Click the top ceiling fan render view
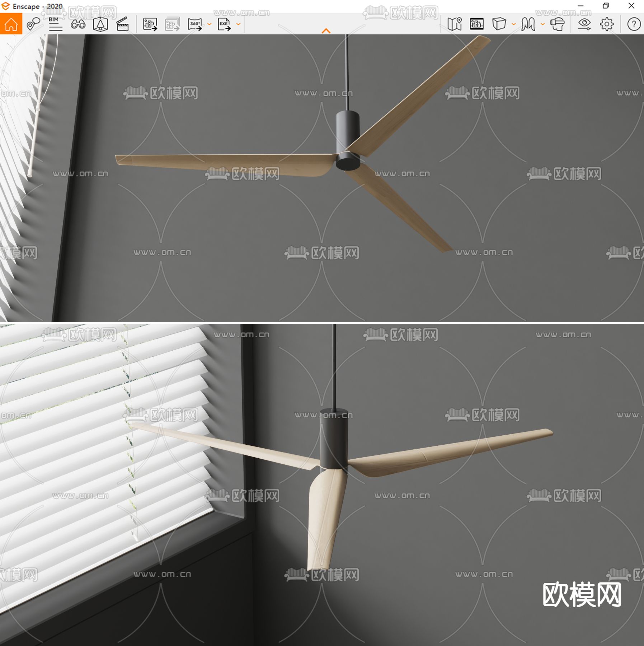 coord(322,178)
